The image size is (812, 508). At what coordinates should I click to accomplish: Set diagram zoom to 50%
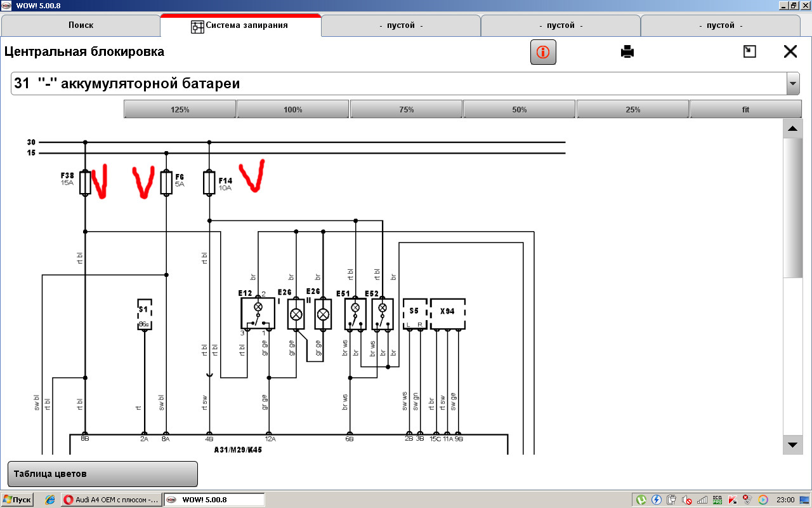point(519,109)
